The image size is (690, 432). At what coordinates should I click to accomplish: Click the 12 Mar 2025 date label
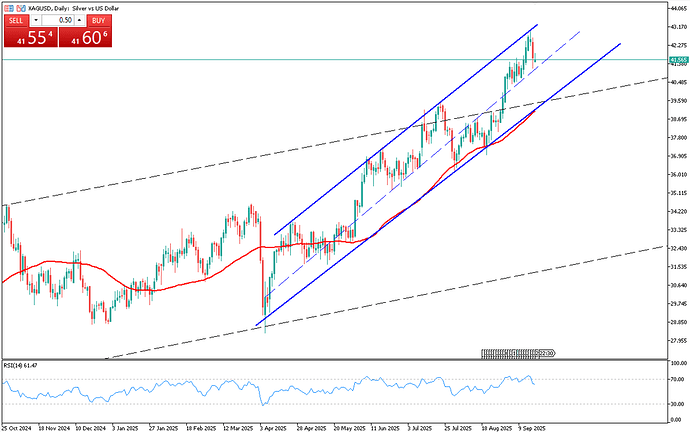[x=238, y=428]
